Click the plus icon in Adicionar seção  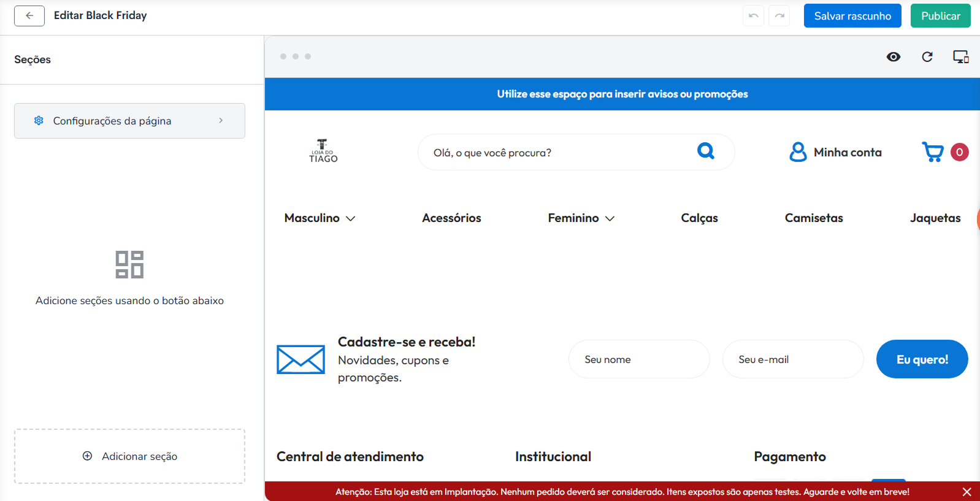(x=88, y=456)
